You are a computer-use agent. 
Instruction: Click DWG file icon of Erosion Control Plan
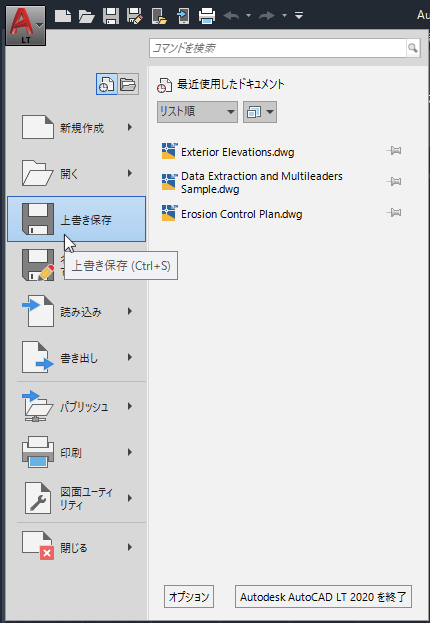(169, 213)
